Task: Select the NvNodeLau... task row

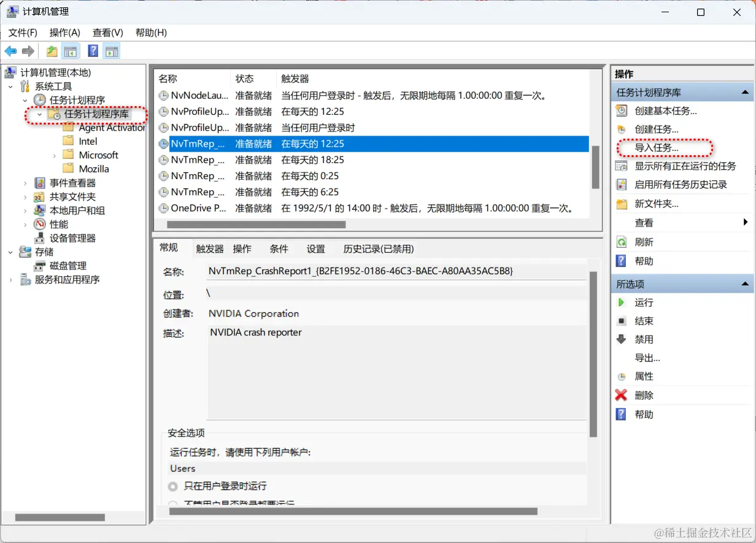Action: (371, 96)
